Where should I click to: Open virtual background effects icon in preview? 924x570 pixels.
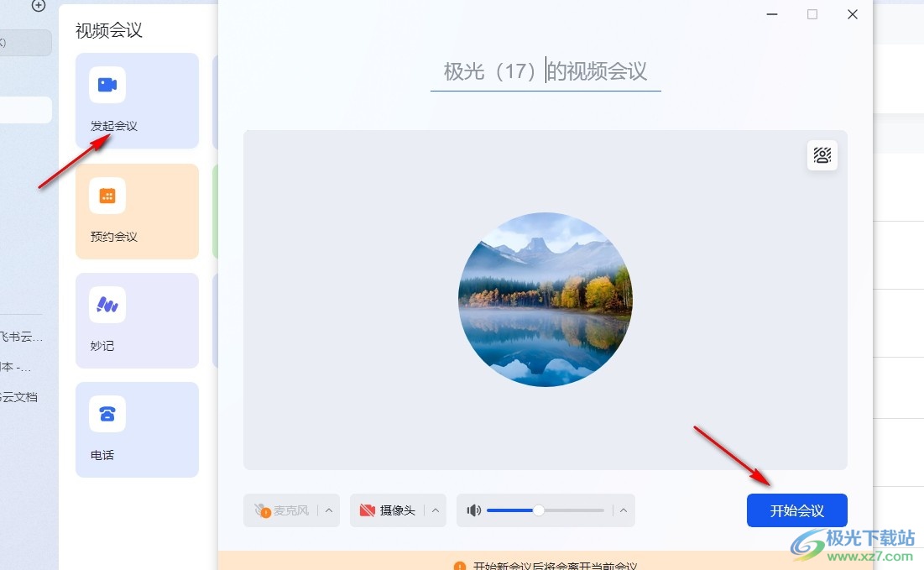pos(822,155)
